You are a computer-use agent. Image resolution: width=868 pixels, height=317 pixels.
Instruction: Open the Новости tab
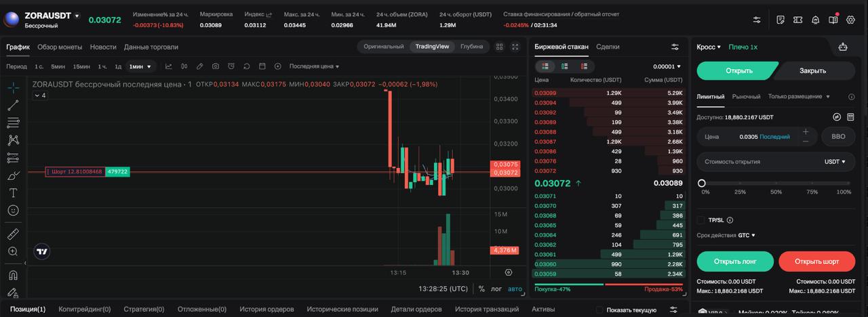(x=103, y=47)
